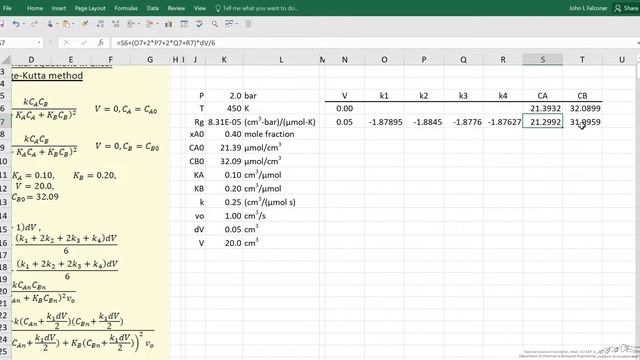The width and height of the screenshot is (640, 360).
Task: Select cell with value 21.3932
Action: pyautogui.click(x=542, y=108)
